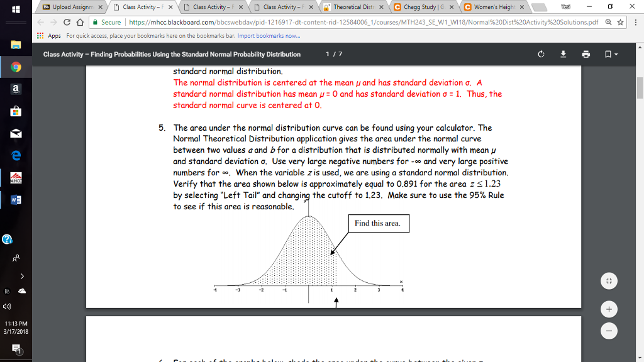Close the Chegg Study tab
Viewport: 644px width, 362px height.
[x=452, y=7]
